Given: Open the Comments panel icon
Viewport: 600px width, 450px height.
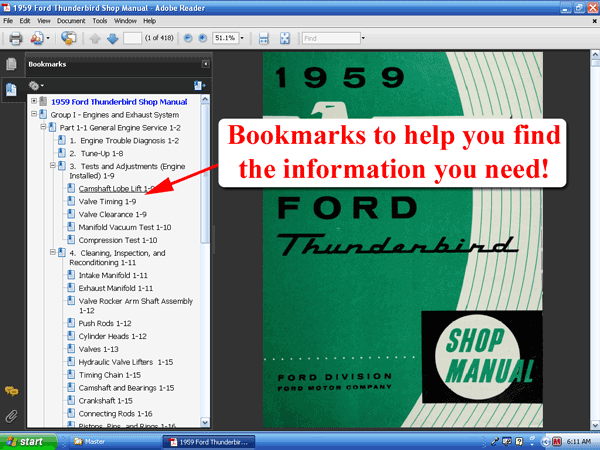Looking at the screenshot, I should click(x=11, y=391).
